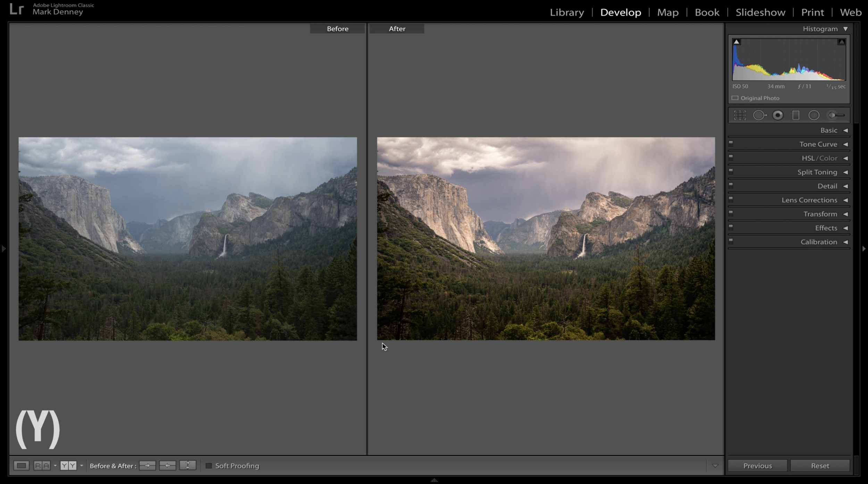Screen dimensions: 868x484
Task: Click the Reference View R|A icon
Action: pos(42,466)
